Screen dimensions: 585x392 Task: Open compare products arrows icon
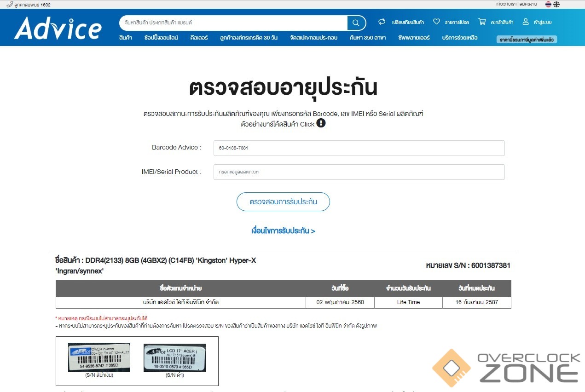pos(382,22)
